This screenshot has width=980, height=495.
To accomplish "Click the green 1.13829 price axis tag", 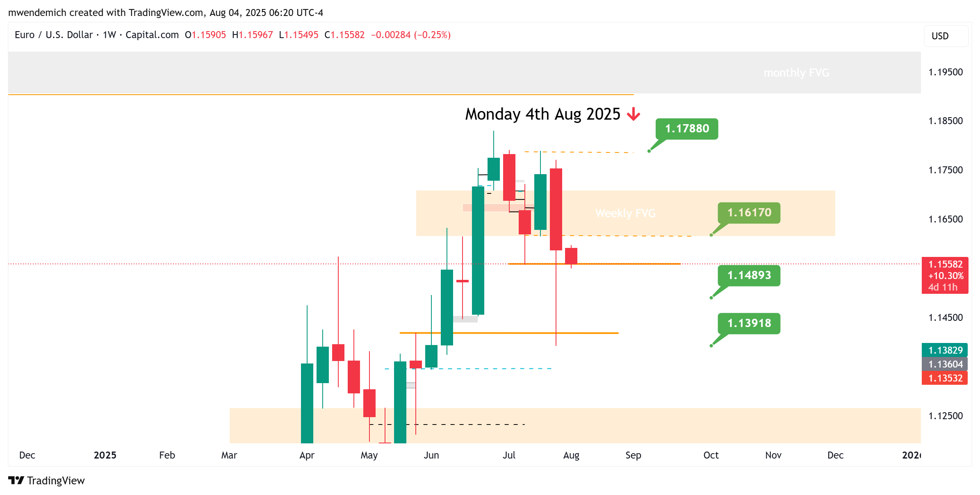I will 945,350.
